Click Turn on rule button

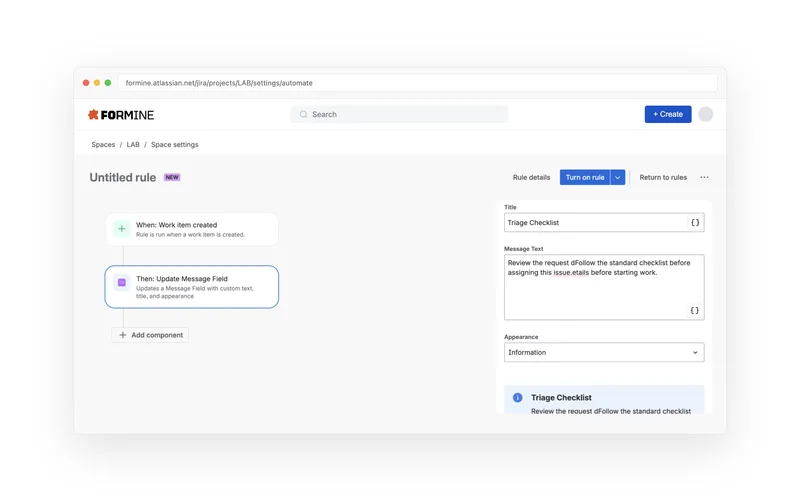pyautogui.click(x=585, y=177)
